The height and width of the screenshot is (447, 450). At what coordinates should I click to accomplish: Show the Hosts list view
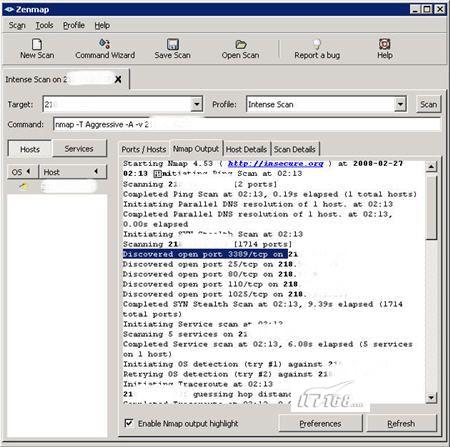30,149
